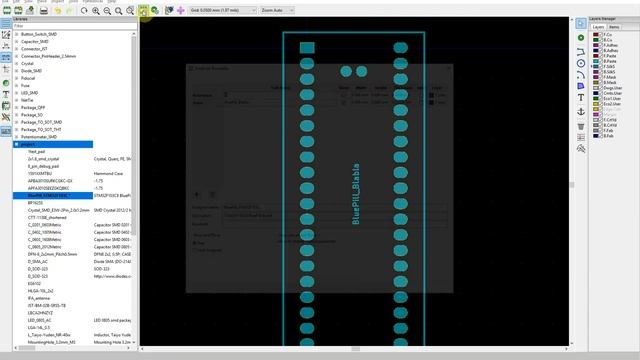
Task: Click the Eco2.User color swatch
Action: pyautogui.click(x=596, y=104)
